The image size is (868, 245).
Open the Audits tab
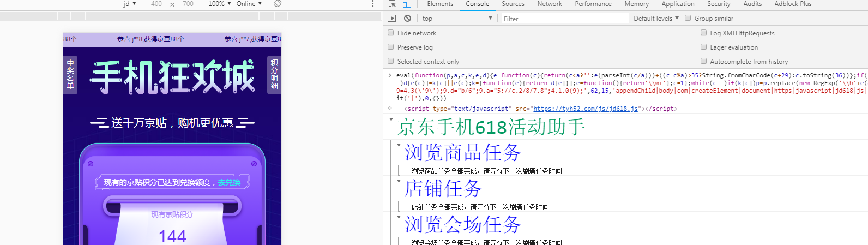point(752,4)
